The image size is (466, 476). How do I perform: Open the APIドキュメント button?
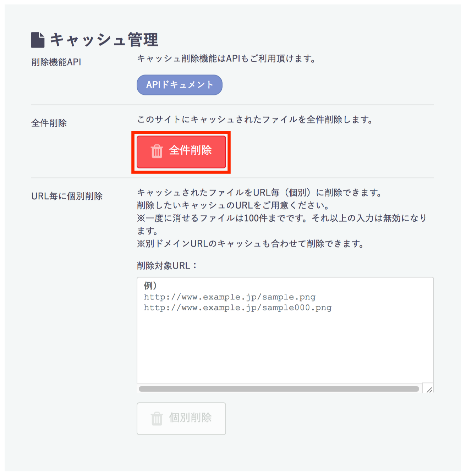[x=180, y=85]
